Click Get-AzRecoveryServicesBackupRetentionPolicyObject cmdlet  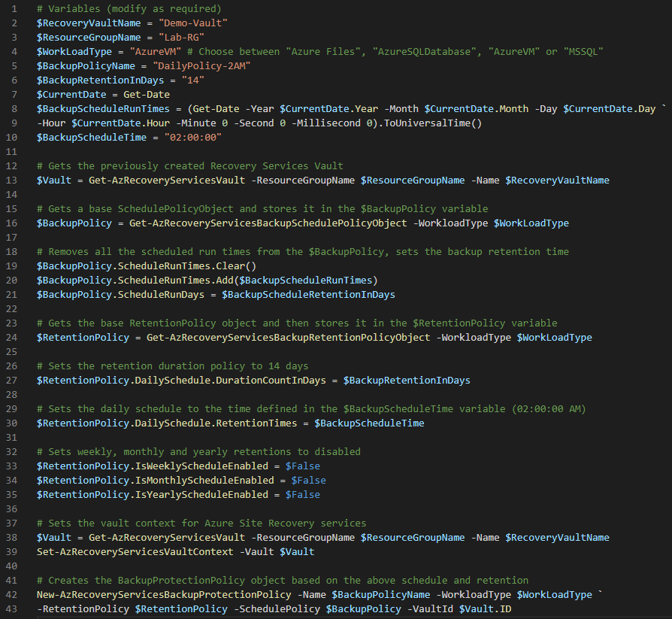tap(289, 338)
